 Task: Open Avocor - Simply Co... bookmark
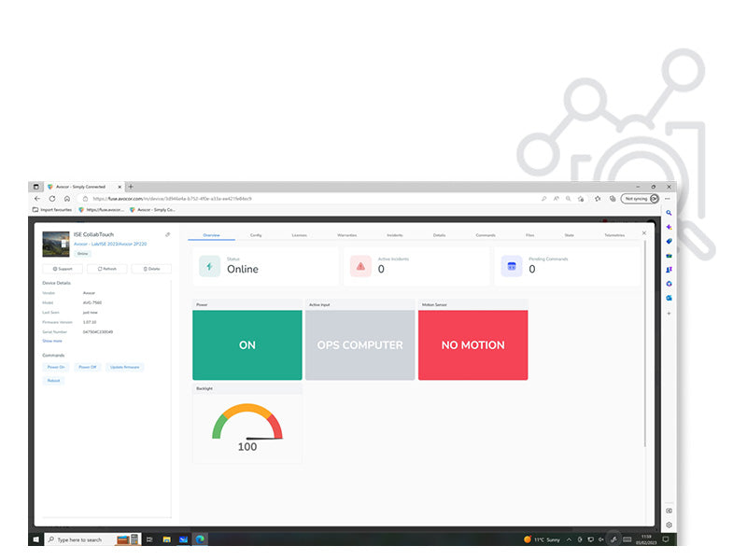point(152,209)
